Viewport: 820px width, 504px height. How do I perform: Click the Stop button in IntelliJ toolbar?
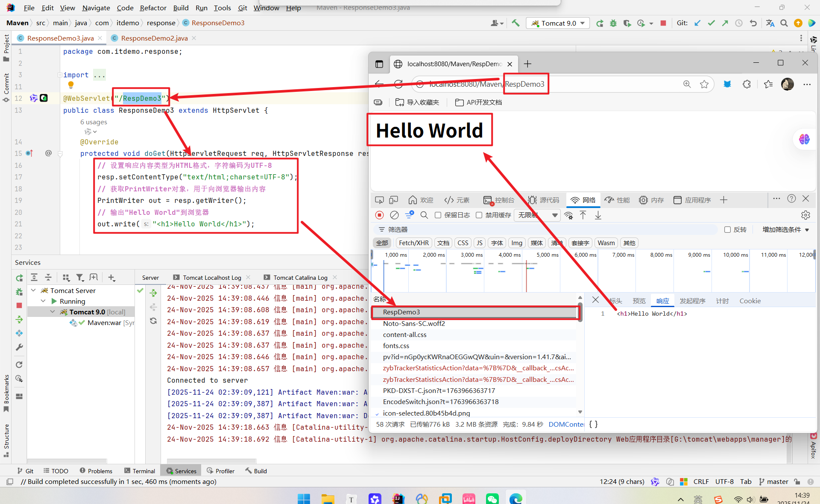point(663,23)
